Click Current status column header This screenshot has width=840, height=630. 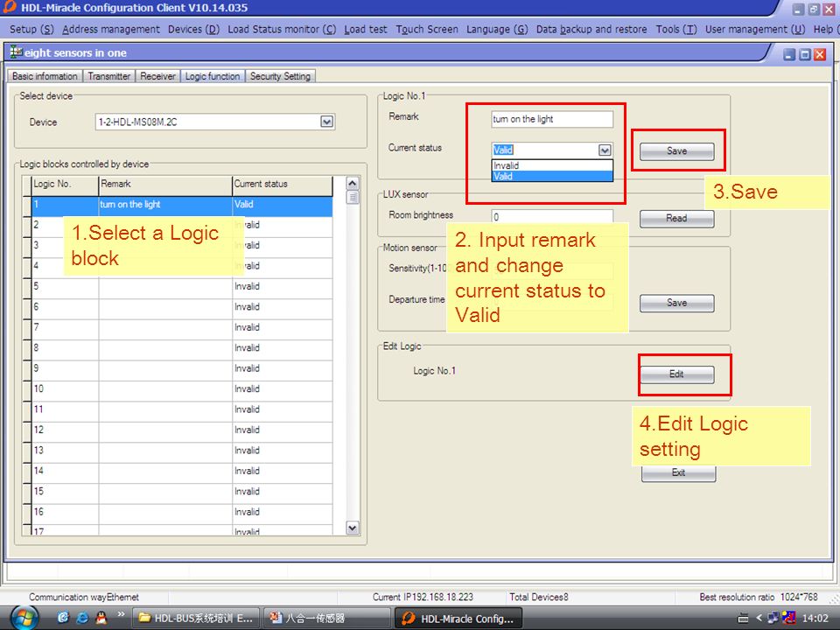[283, 185]
